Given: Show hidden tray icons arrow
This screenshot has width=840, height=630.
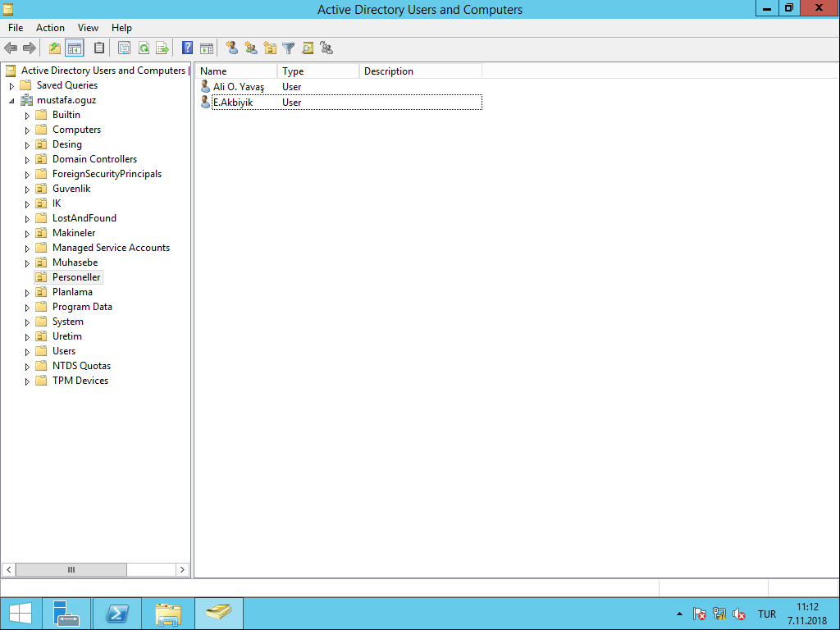Looking at the screenshot, I should click(x=679, y=614).
